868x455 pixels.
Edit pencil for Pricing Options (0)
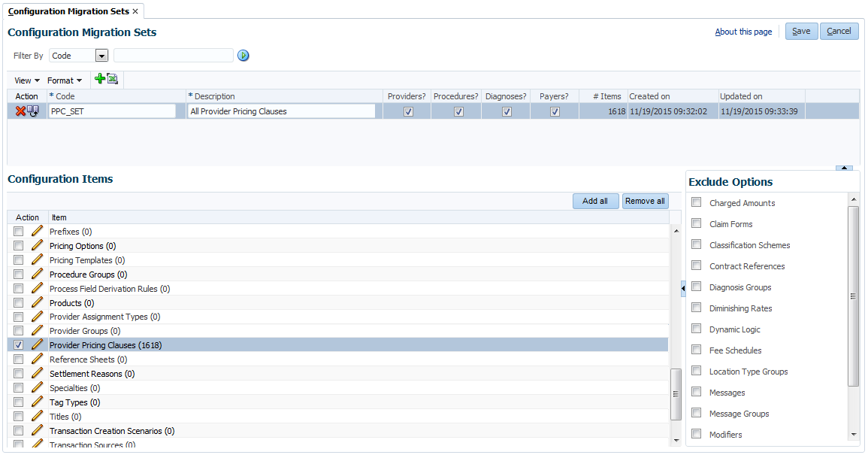tap(37, 245)
